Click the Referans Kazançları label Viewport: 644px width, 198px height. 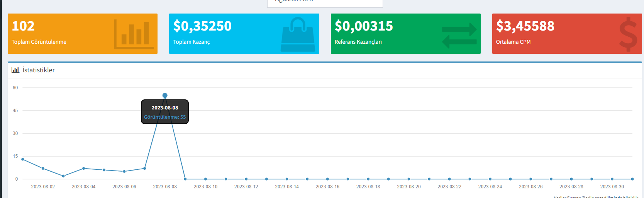358,42
